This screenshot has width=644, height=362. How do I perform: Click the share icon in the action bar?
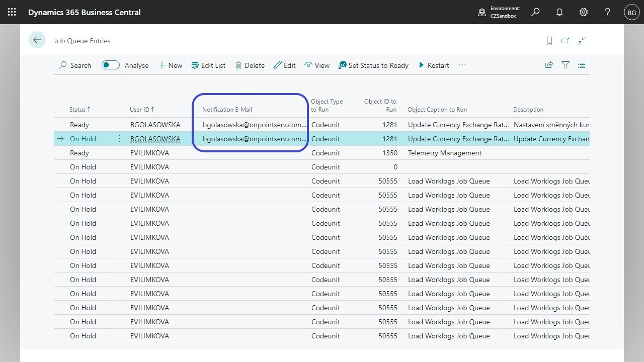coord(549,65)
